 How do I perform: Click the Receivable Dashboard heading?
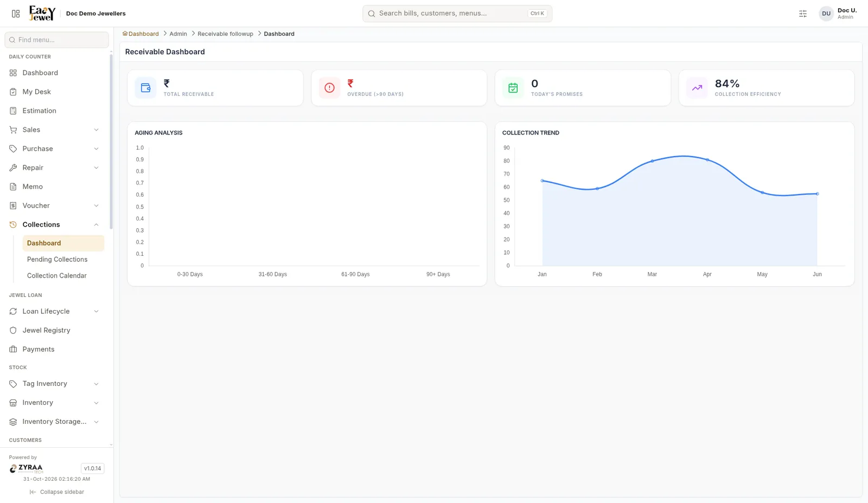[165, 52]
